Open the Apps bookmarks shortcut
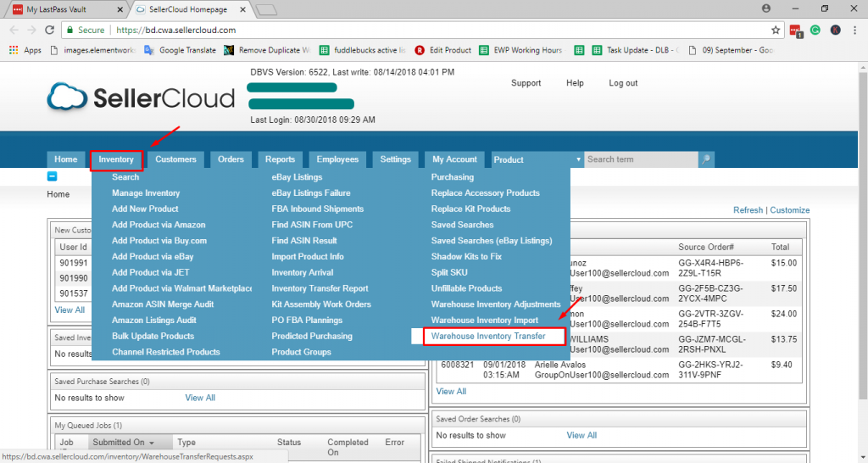 click(x=25, y=50)
